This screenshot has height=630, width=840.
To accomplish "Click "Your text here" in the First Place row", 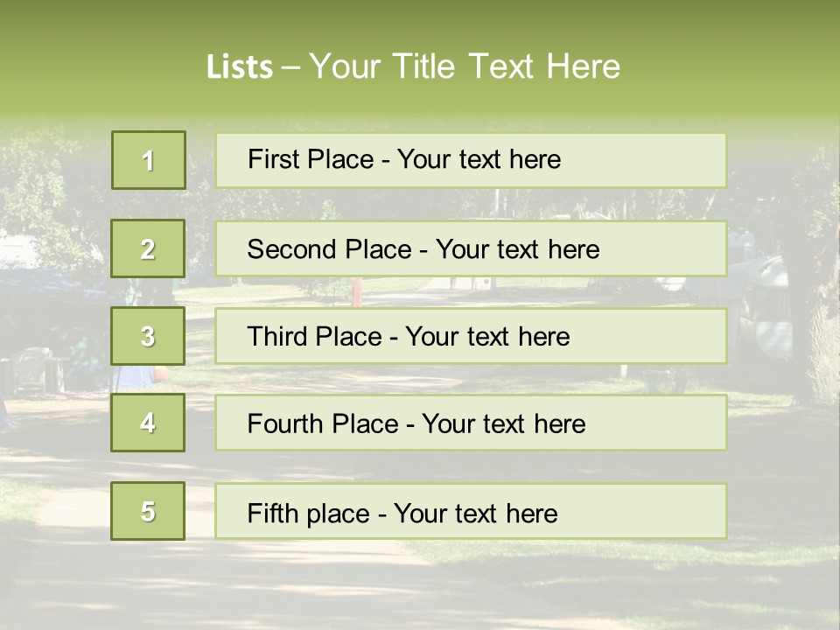I will click(x=479, y=159).
